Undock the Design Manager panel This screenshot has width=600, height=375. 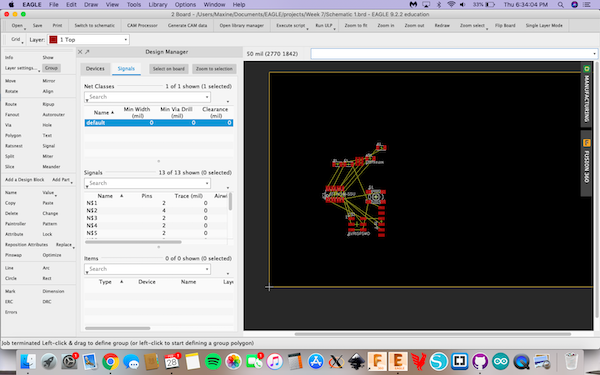pyautogui.click(x=87, y=52)
